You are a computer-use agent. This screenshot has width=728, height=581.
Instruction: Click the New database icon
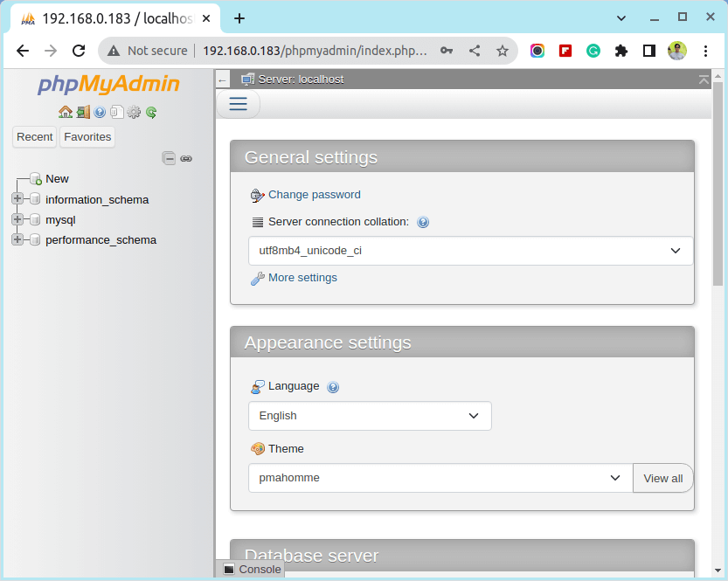pos(36,178)
